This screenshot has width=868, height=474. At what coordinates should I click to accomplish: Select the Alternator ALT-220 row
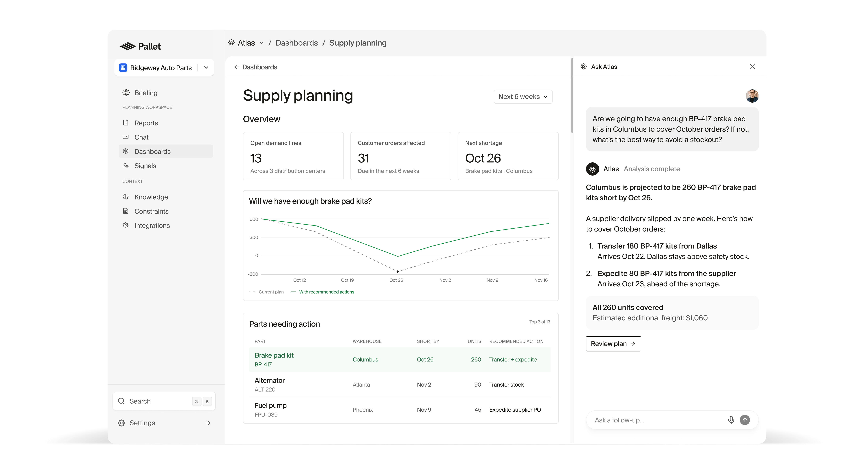point(400,385)
